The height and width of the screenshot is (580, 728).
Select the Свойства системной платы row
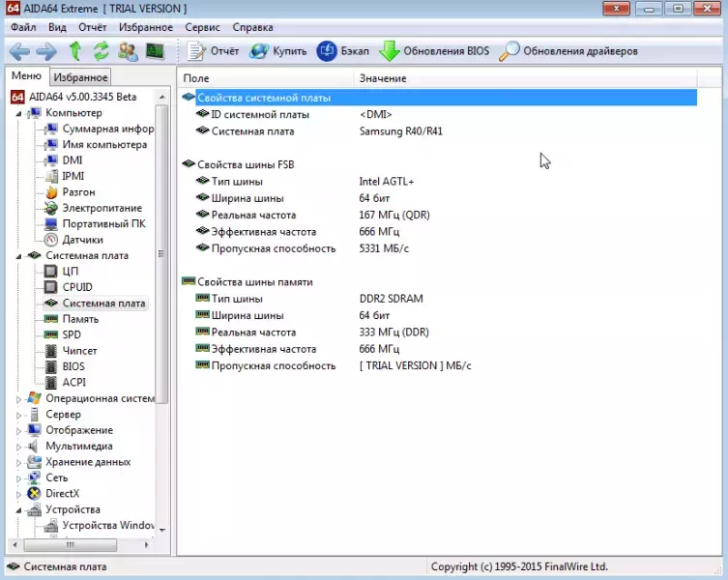click(x=439, y=98)
